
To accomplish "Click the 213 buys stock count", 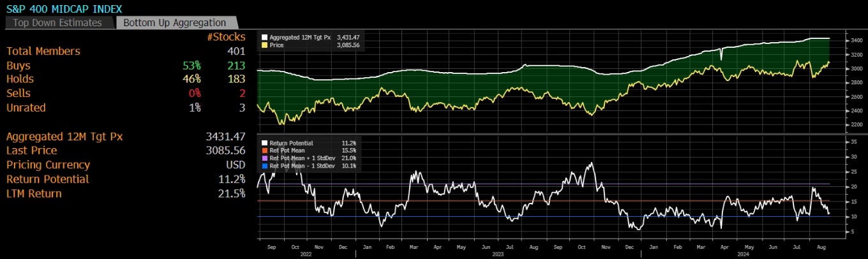I will tap(236, 66).
